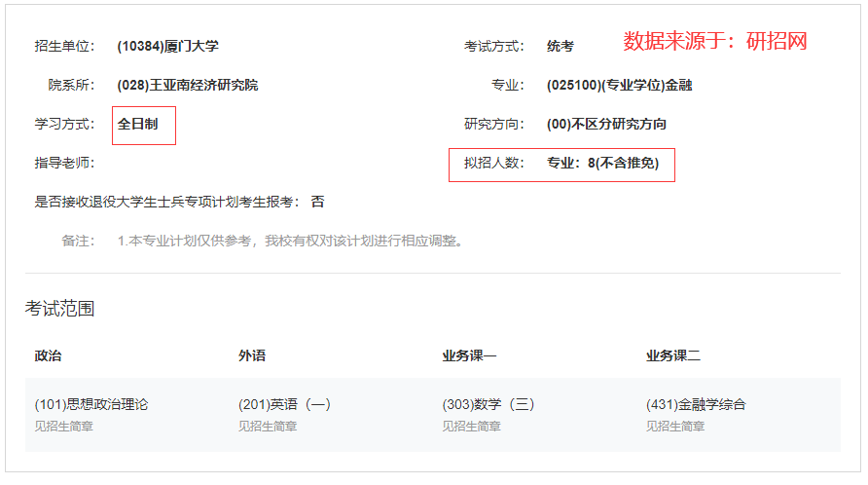Click the (101)思想政治理论 cell
The height and width of the screenshot is (485, 868).
[x=91, y=404]
